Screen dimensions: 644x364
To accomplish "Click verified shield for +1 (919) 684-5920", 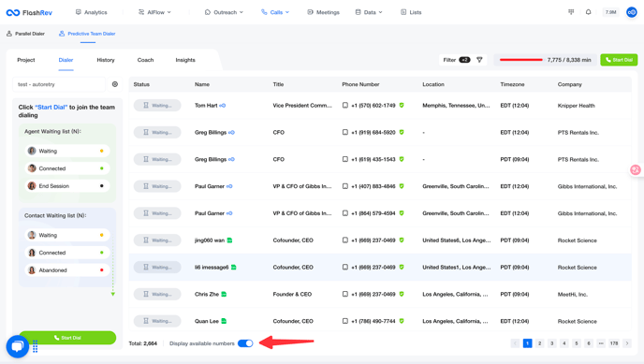I will (x=402, y=132).
